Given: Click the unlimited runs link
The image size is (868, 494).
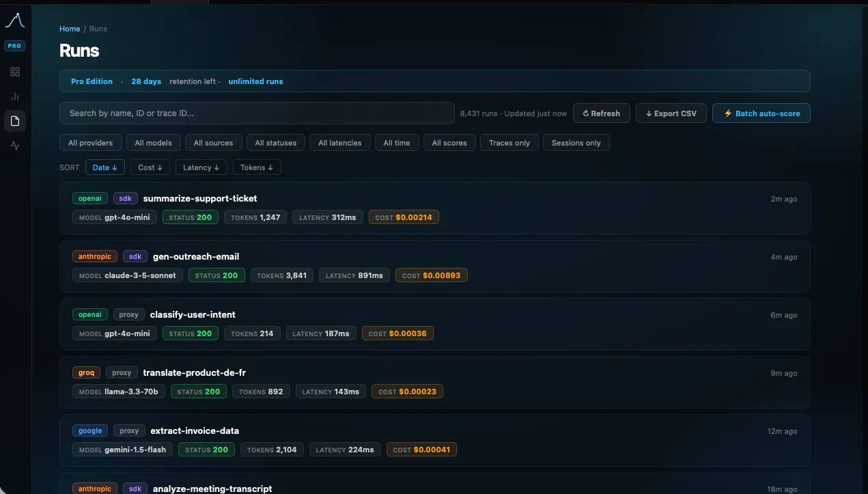Looking at the screenshot, I should tap(255, 81).
